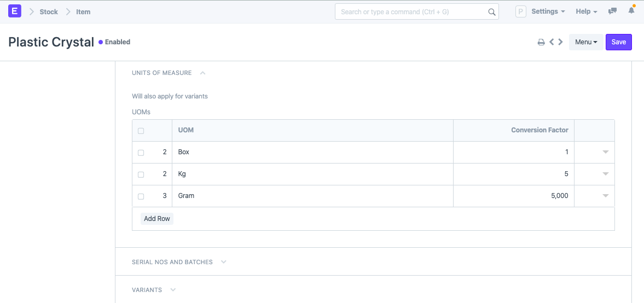The image size is (644, 303).
Task: Check the Box row checkbox
Action: click(x=141, y=153)
